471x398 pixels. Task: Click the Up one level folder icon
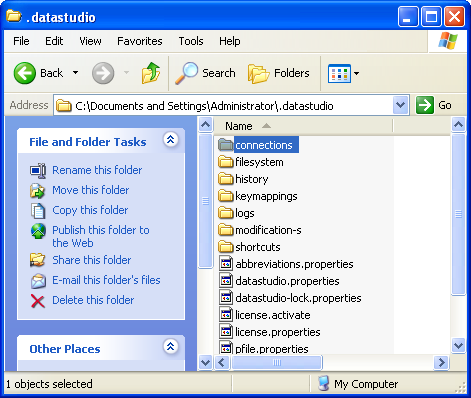click(151, 73)
